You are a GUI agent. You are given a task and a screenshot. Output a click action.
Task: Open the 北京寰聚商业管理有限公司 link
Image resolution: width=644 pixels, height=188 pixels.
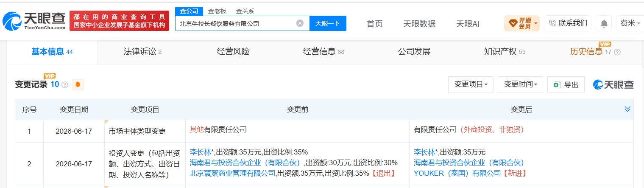(x=232, y=173)
